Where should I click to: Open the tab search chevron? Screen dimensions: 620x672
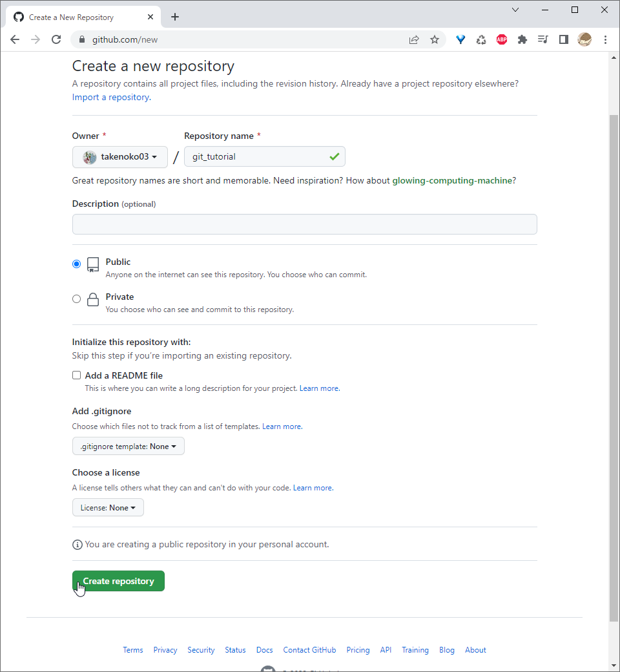(515, 10)
